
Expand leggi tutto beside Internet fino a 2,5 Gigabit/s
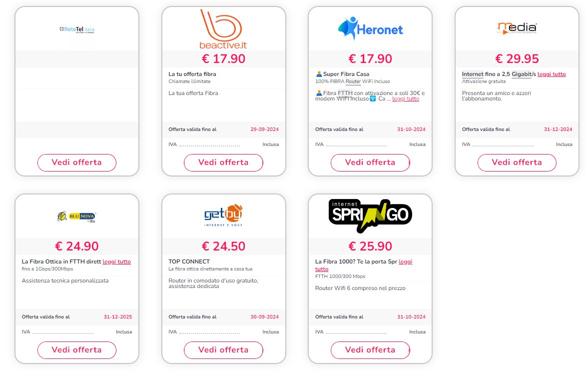tap(552, 74)
